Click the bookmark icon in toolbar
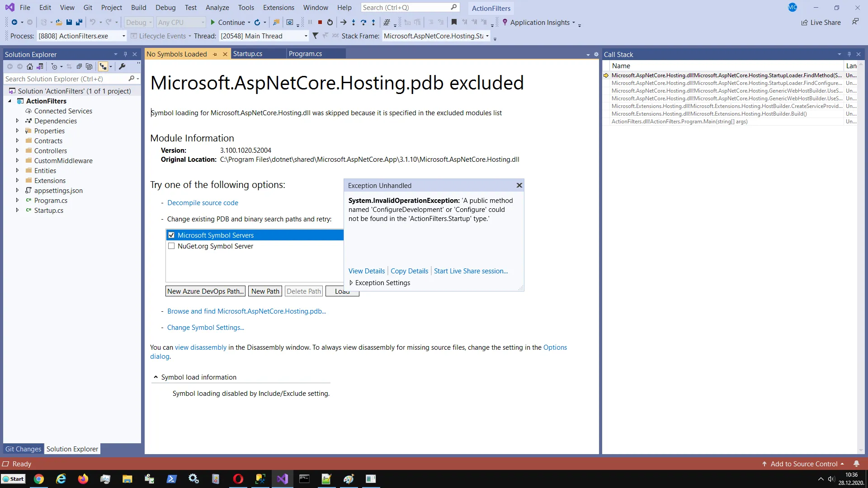868x488 pixels. (x=454, y=22)
